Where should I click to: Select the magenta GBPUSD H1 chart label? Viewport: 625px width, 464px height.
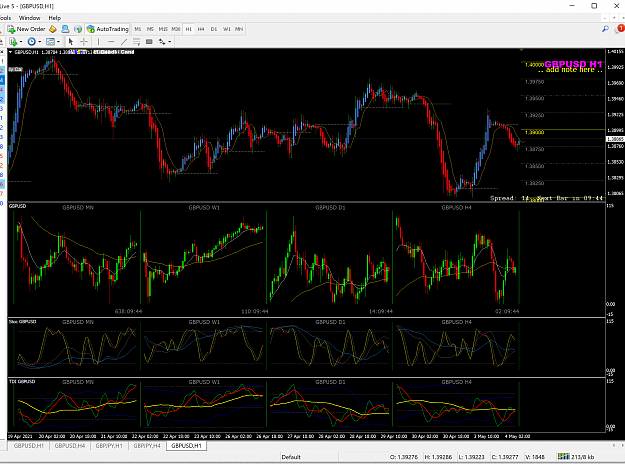pyautogui.click(x=573, y=64)
